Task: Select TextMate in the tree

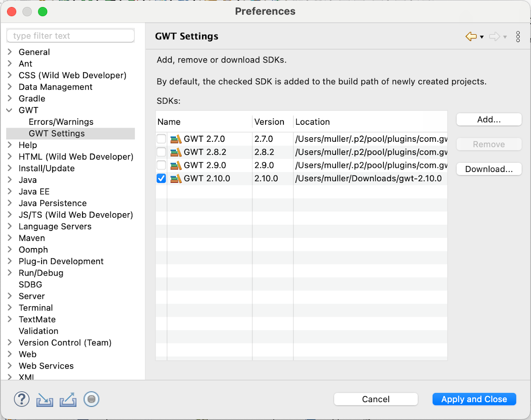Action: click(x=37, y=319)
